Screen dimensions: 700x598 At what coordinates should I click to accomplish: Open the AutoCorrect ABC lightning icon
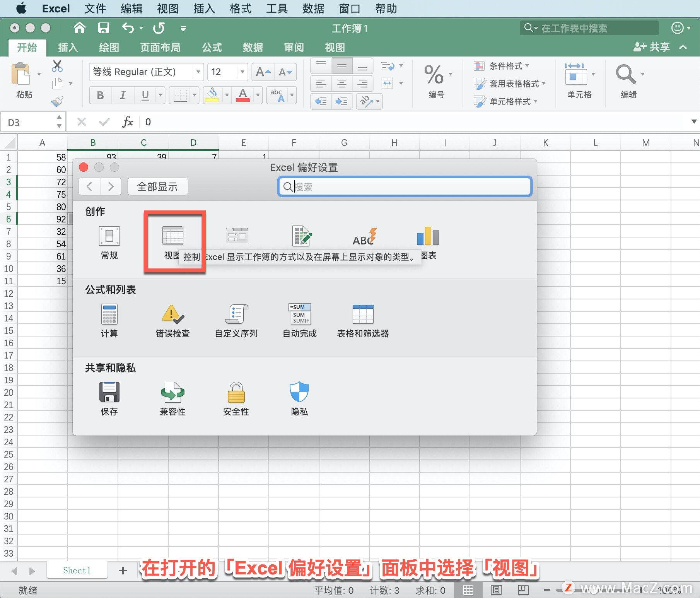tap(364, 237)
